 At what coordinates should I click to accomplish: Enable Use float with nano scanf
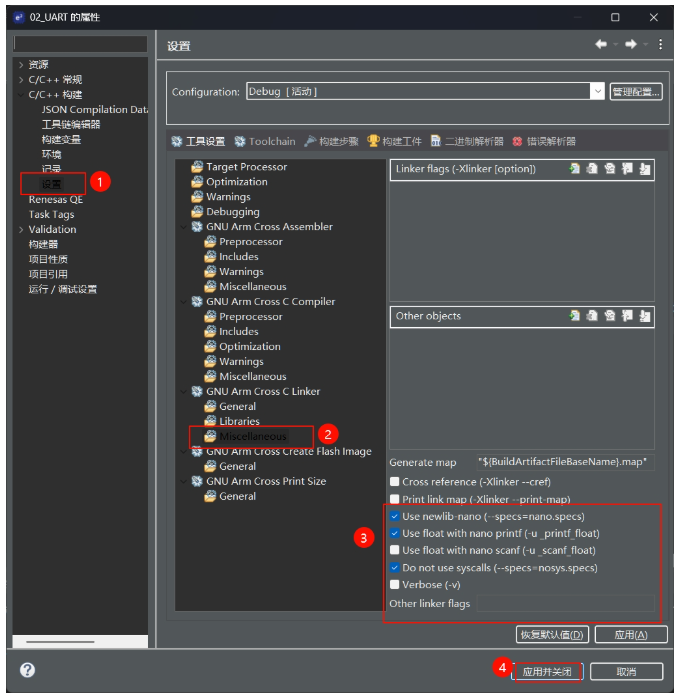(394, 550)
